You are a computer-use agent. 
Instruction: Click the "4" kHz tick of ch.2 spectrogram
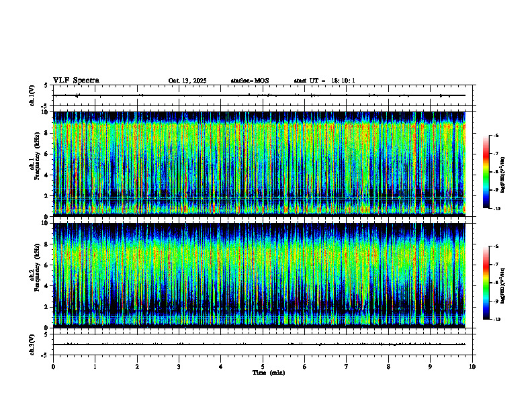[x=46, y=286]
